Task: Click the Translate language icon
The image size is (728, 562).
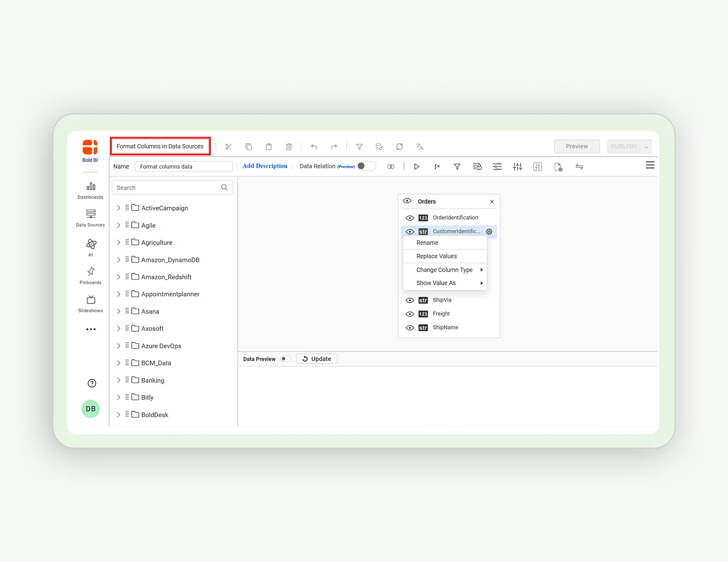Action: pos(419,147)
